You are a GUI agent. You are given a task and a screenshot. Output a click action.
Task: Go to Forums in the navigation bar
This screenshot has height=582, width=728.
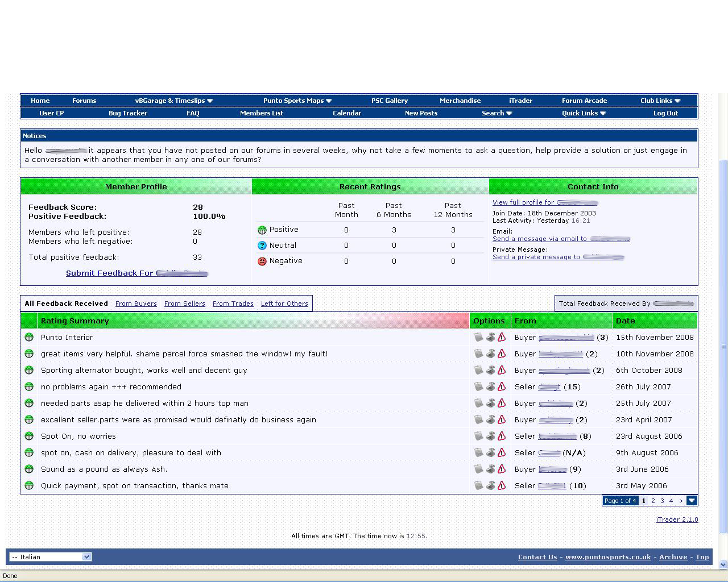coord(84,101)
